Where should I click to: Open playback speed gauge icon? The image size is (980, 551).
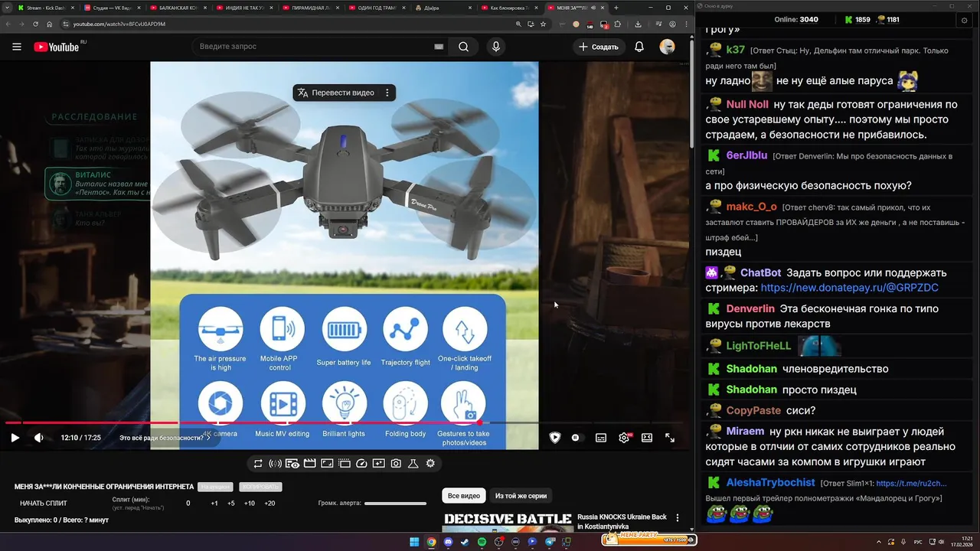tap(361, 463)
